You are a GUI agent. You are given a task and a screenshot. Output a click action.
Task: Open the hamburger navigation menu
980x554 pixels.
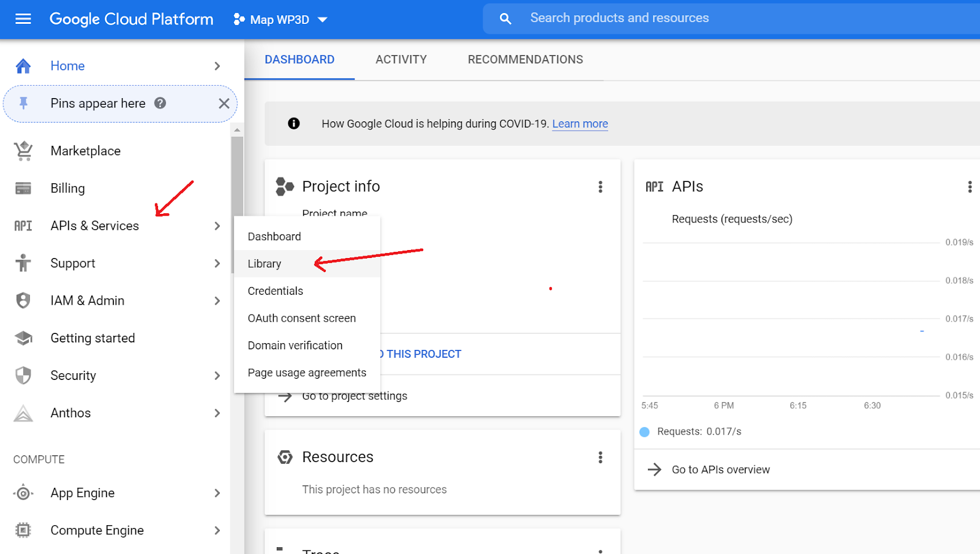pyautogui.click(x=23, y=19)
